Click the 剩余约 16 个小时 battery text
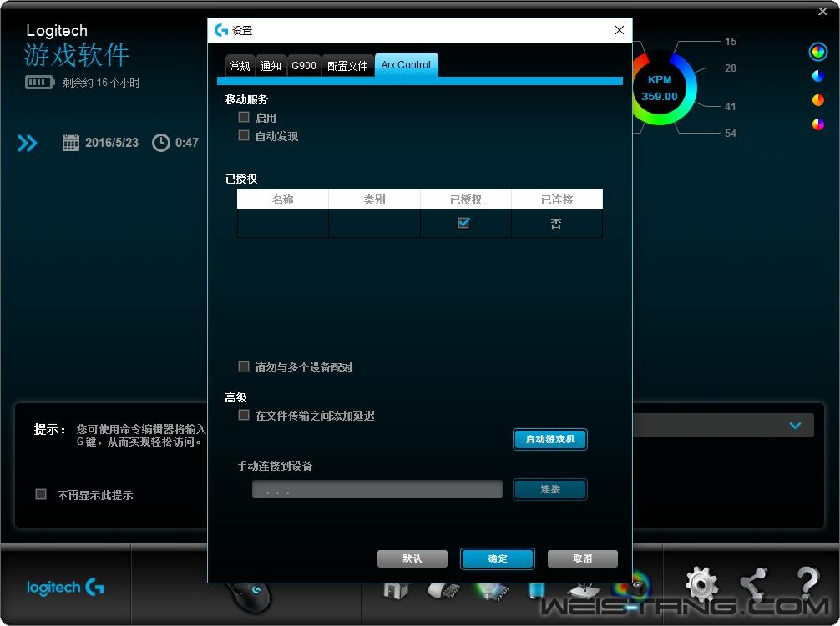 click(x=101, y=83)
